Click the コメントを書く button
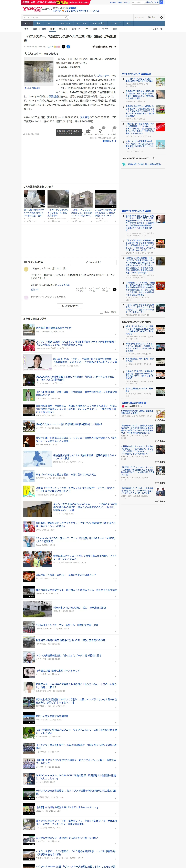 (x=93, y=262)
